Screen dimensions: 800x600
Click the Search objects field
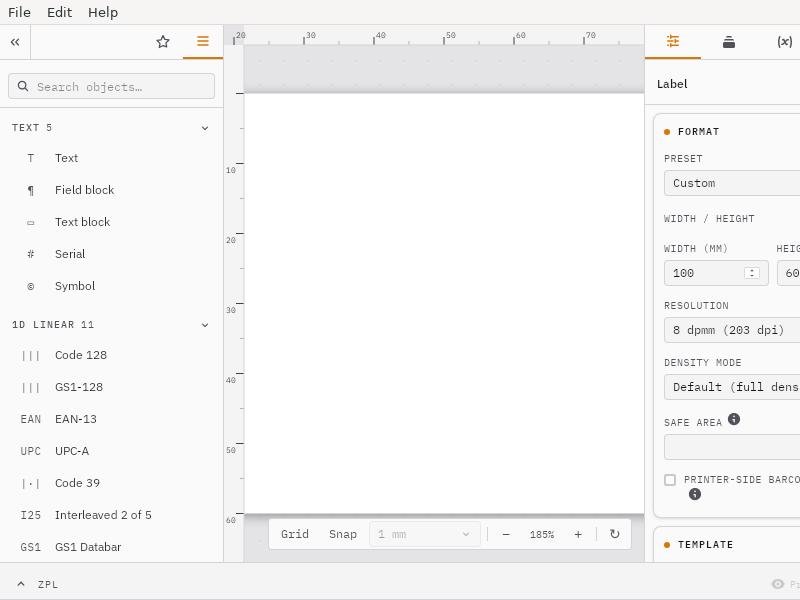(111, 86)
